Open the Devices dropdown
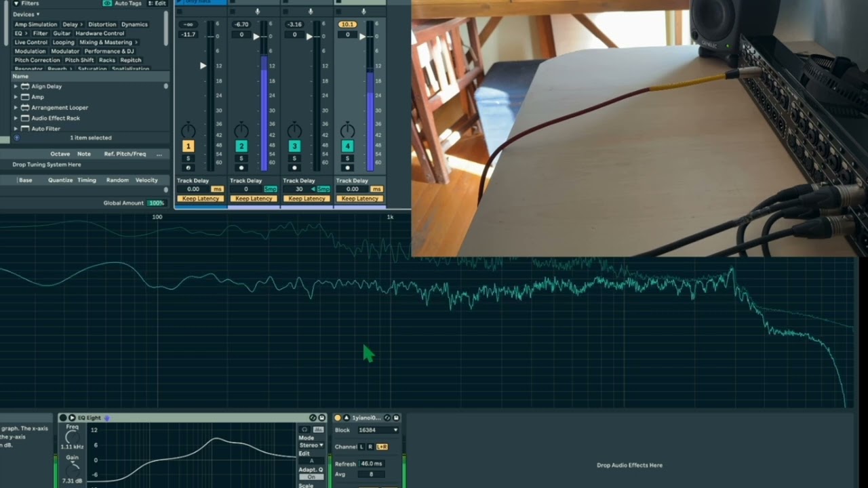The width and height of the screenshot is (868, 488). click(26, 14)
